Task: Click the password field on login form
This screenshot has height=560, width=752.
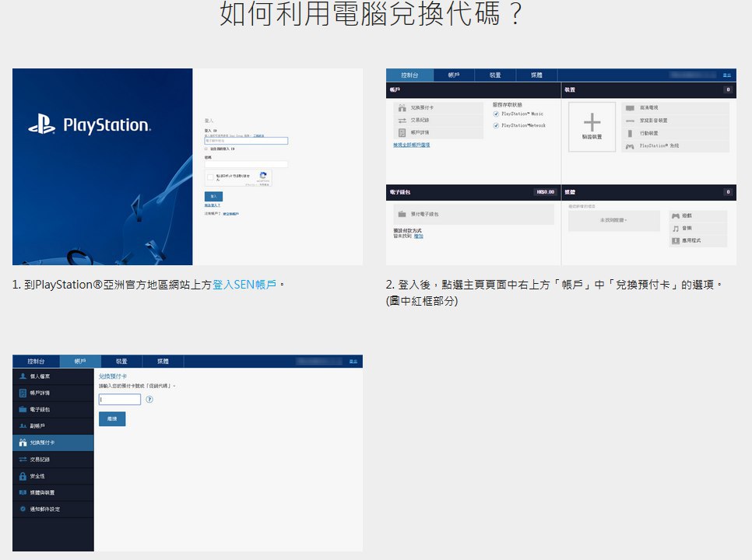Action: [246, 164]
